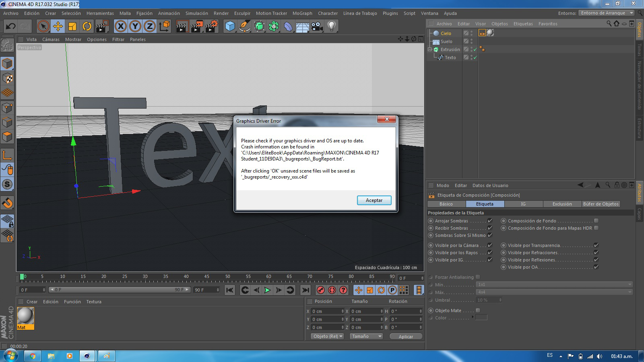Add a Cube primitive object

230,27
